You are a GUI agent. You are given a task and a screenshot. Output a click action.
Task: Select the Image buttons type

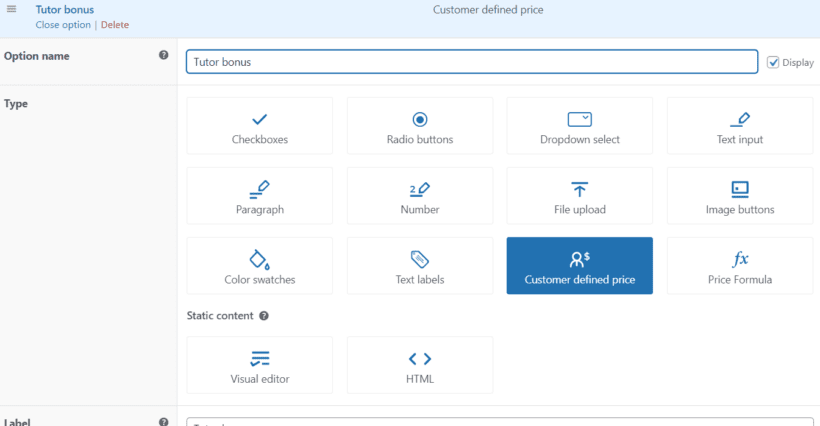click(x=739, y=195)
